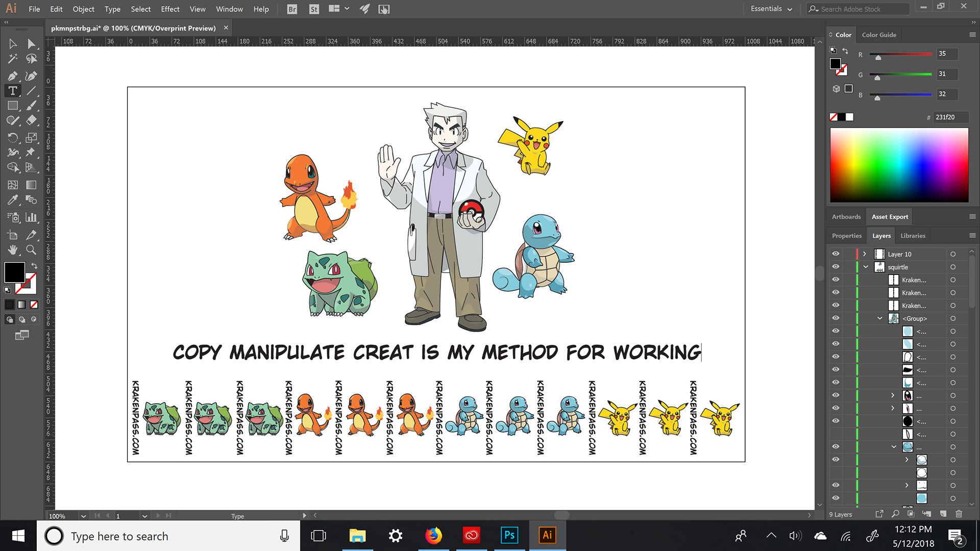The image size is (980, 551).
Task: Select the Magic Wand tool
Action: (x=13, y=59)
